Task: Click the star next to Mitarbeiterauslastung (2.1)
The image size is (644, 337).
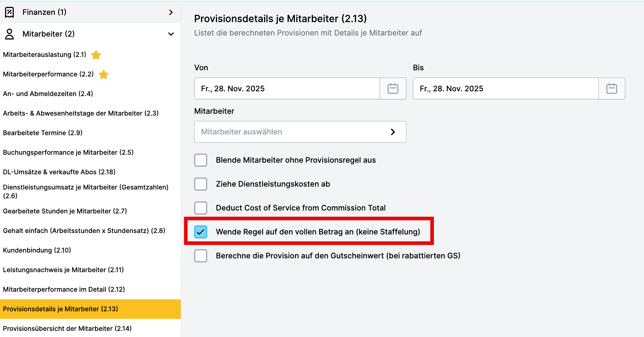Action: coord(96,55)
